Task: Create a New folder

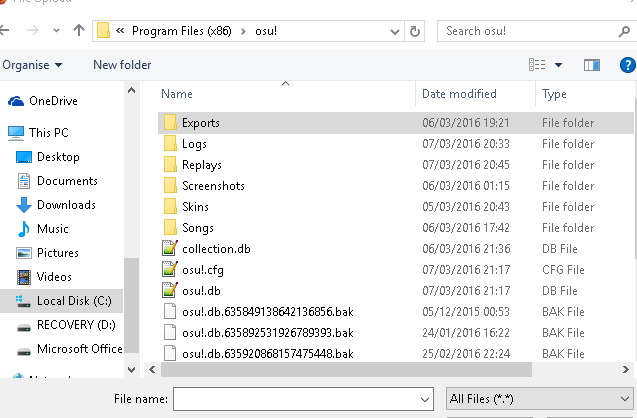Action: pos(122,65)
